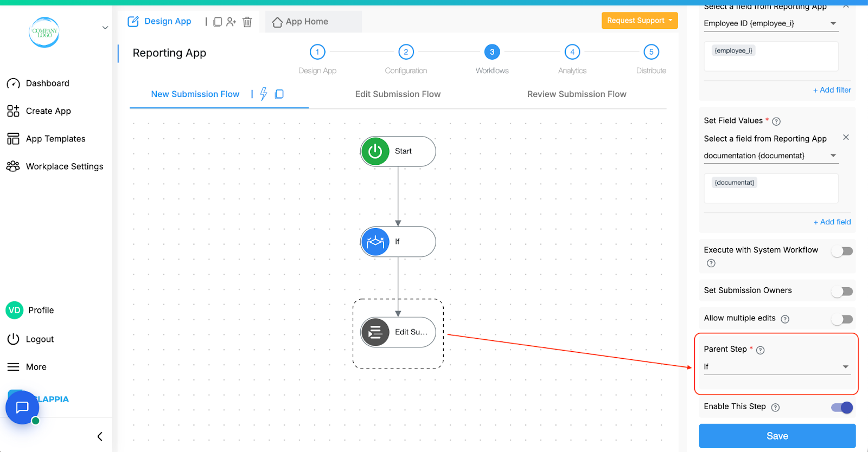The image size is (868, 452).
Task: Select the If condition node
Action: click(x=398, y=242)
